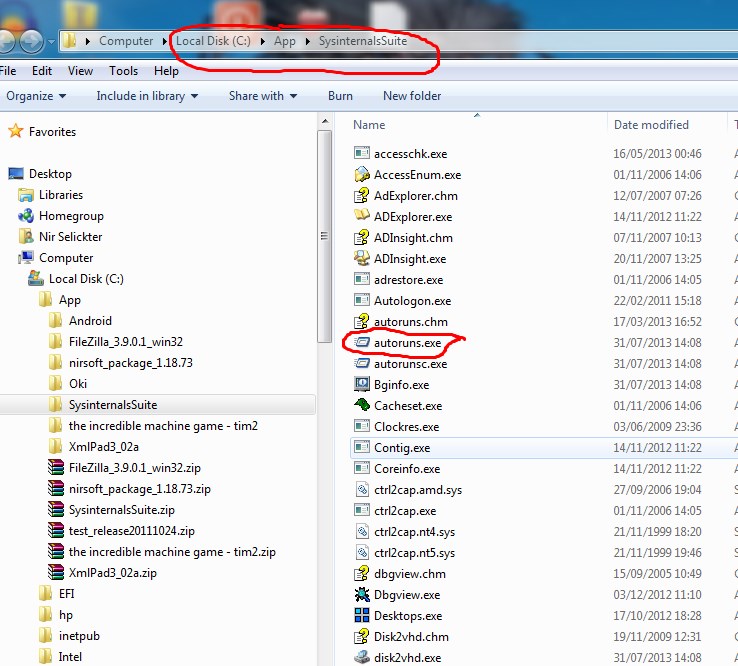Click the Cacheset.exe green icon
Viewport: 738px width, 666px height.
click(x=361, y=405)
